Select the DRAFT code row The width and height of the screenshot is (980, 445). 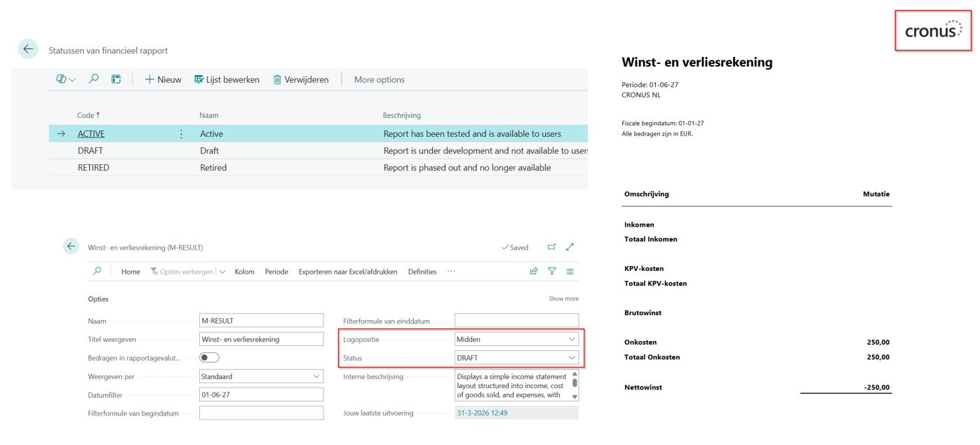click(x=90, y=150)
